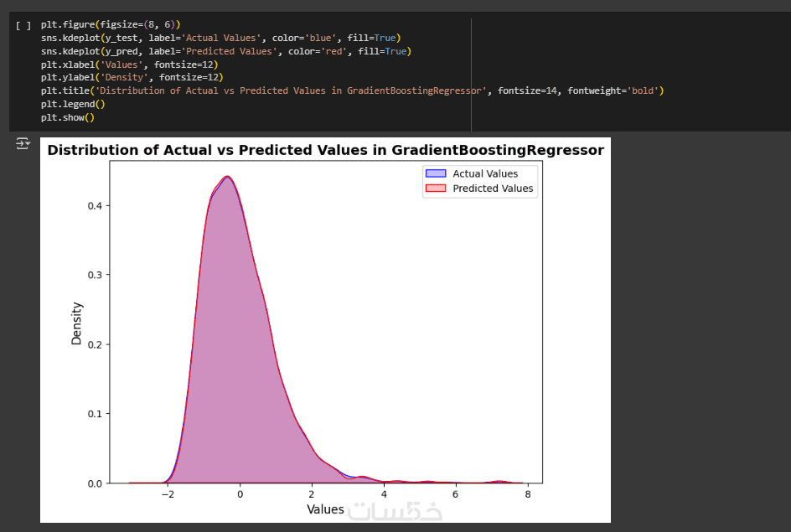The image size is (791, 532).
Task: Click the run cell execution bracket
Action: click(x=23, y=26)
